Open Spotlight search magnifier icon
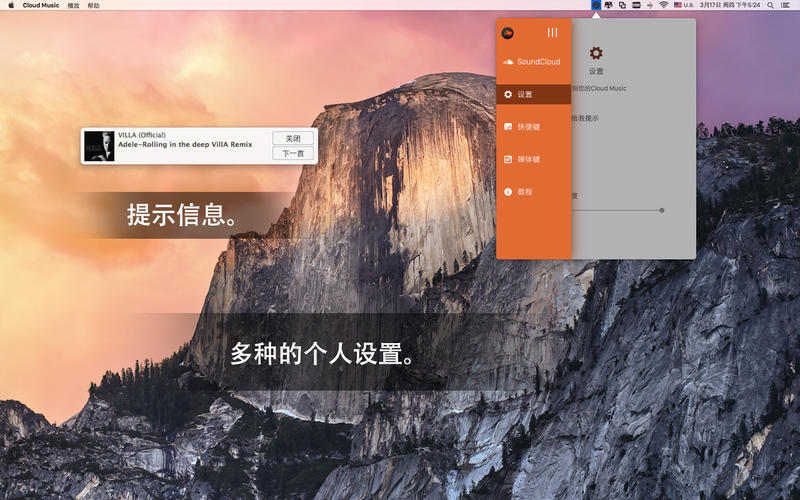The width and height of the screenshot is (800, 500). [x=770, y=5]
